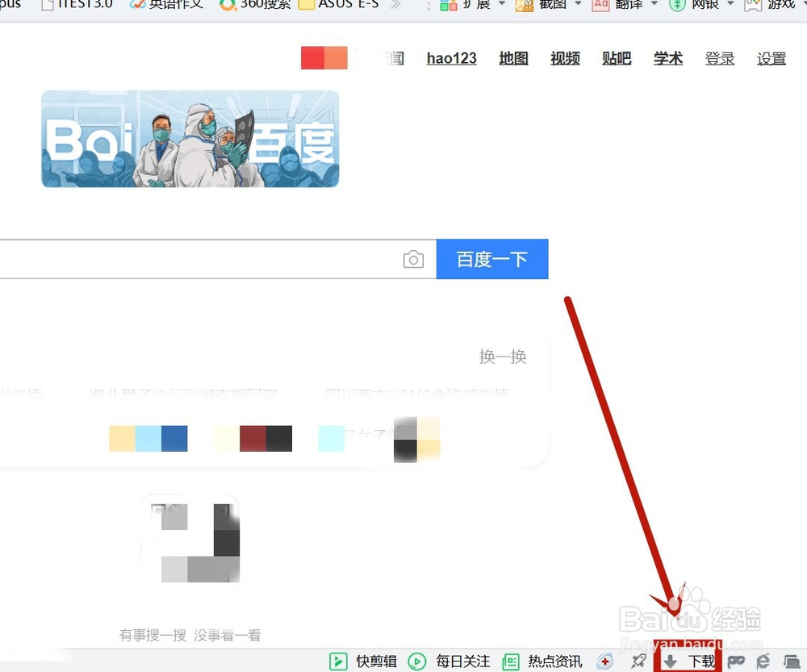Launch the 快剪辑 video editor shortcut
807x672 pixels.
[x=363, y=661]
